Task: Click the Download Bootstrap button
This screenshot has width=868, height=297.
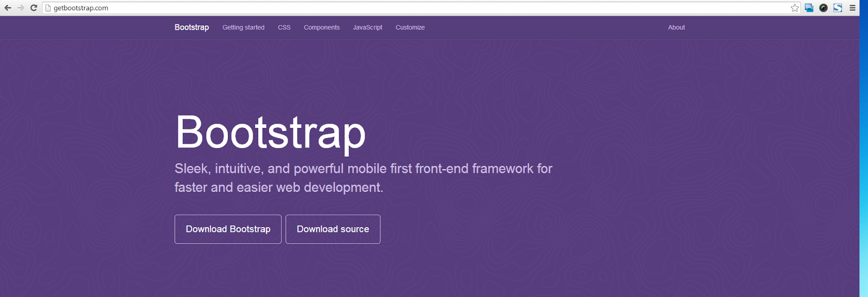Action: coord(228,229)
